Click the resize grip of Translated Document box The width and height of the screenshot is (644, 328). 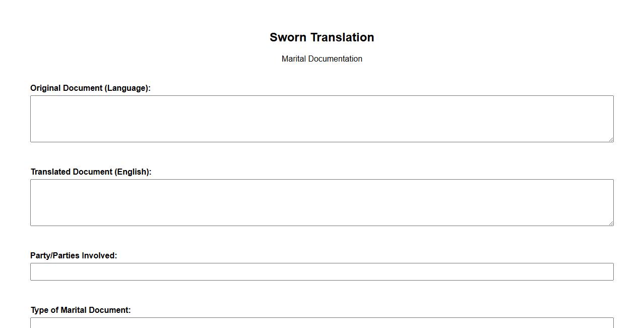(x=611, y=223)
